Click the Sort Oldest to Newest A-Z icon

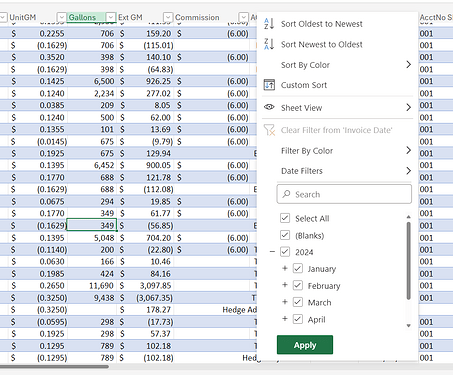tap(269, 24)
